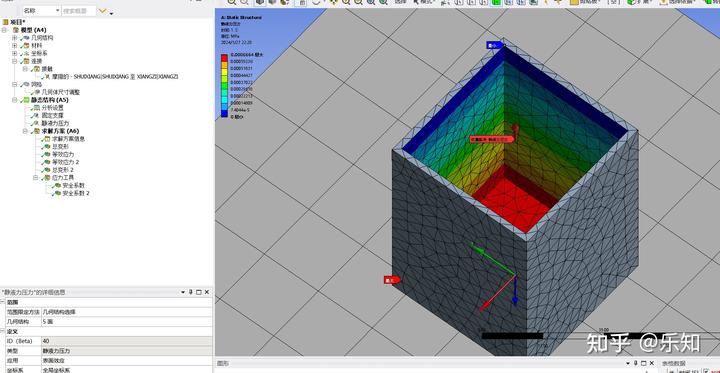Click the yellow filter arrow icon beside search

pos(103,11)
